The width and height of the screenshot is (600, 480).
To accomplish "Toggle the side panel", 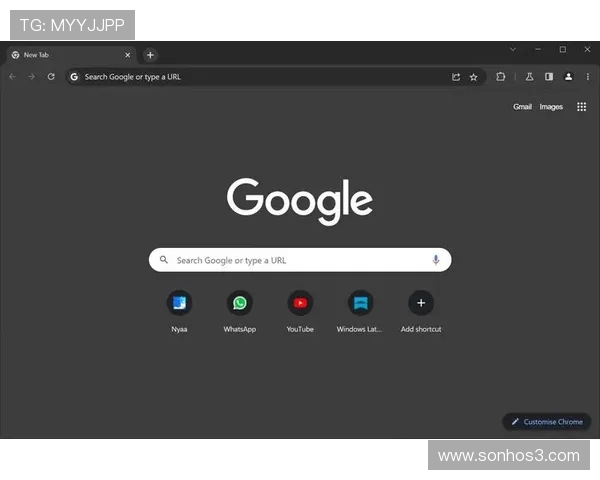I will click(x=549, y=77).
